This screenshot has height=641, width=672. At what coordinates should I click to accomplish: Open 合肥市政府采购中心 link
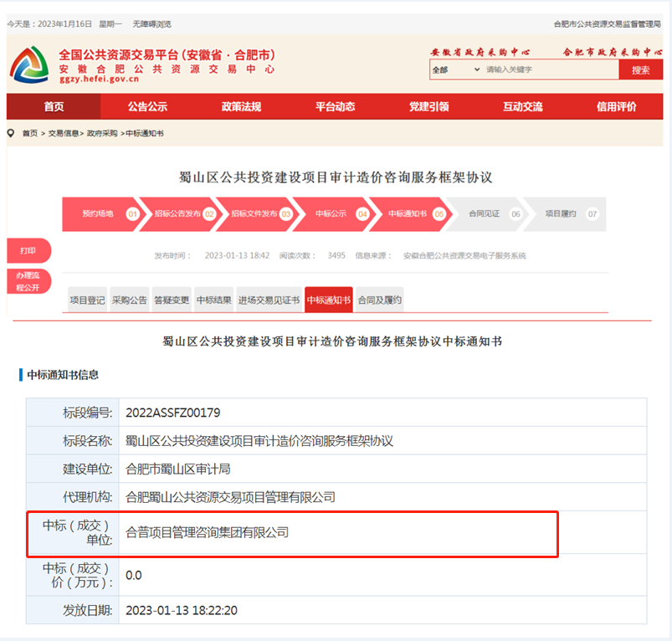pyautogui.click(x=613, y=52)
